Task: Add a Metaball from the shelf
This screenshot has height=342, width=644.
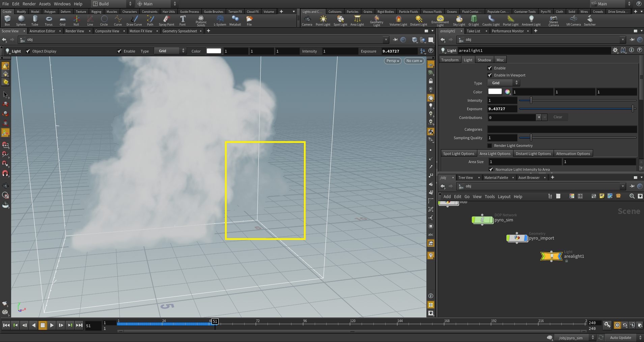Action: [x=235, y=21]
